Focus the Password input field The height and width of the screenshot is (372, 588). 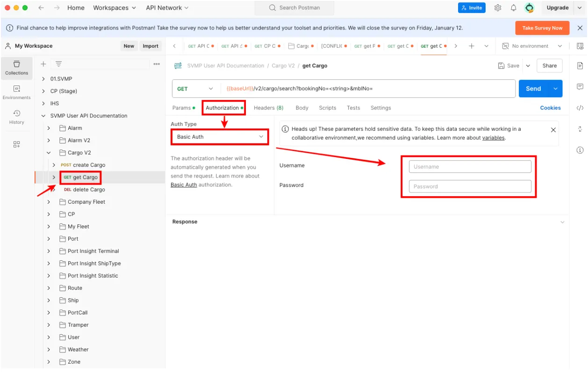click(x=470, y=186)
